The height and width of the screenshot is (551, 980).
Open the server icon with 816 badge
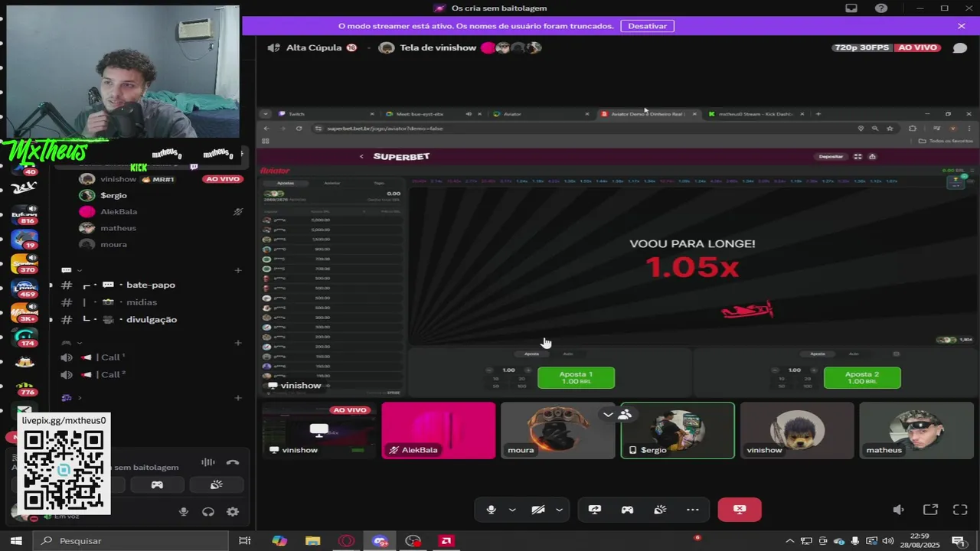pos(24,215)
